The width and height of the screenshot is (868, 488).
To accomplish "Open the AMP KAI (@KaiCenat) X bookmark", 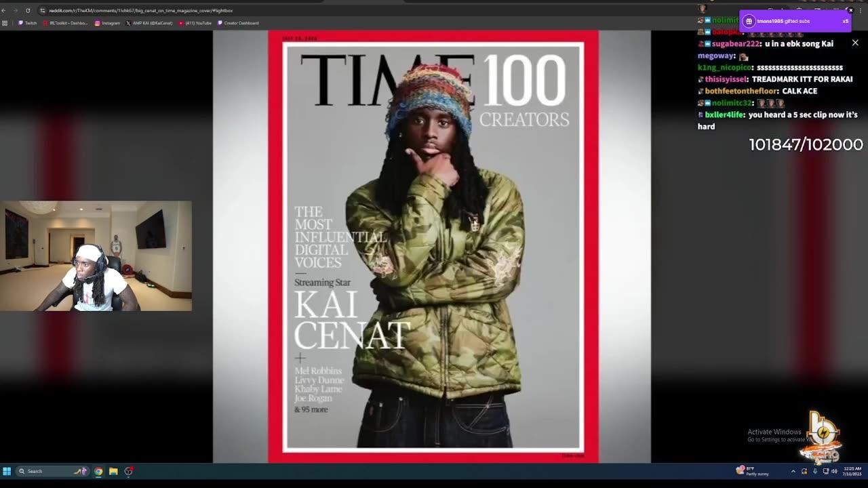I will coord(149,23).
